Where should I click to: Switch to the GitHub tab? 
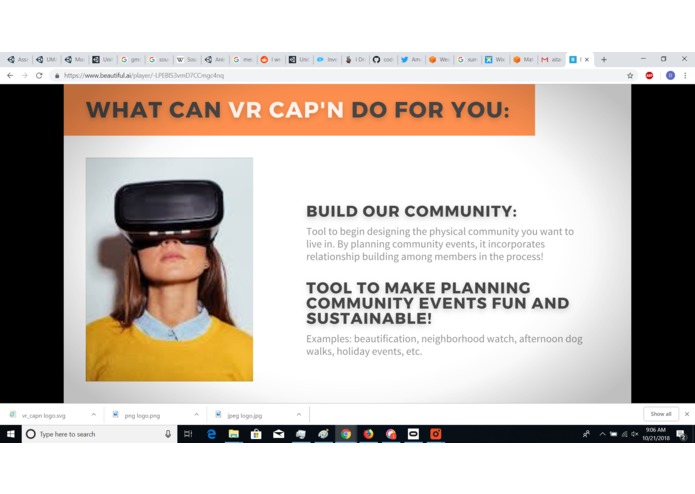click(x=383, y=59)
